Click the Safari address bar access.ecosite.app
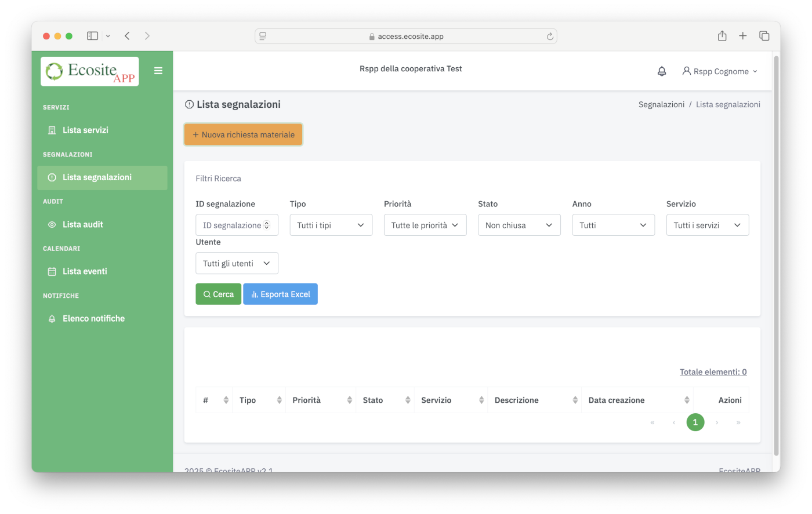The height and width of the screenshot is (514, 812). [406, 36]
